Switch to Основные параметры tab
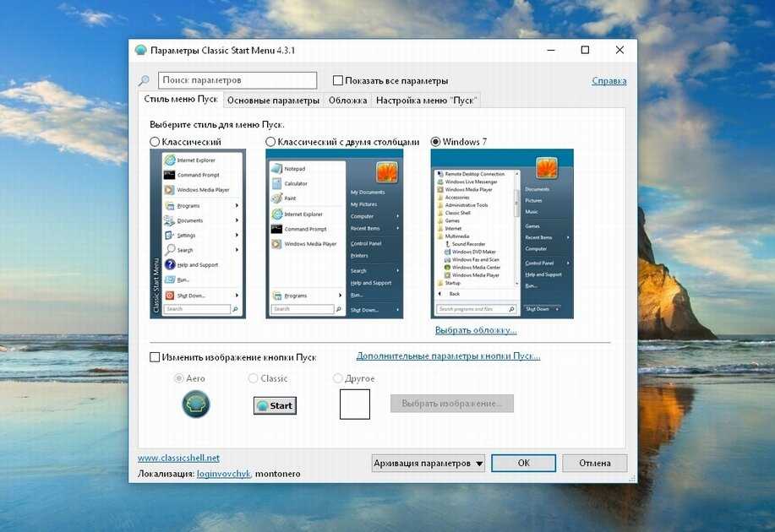 click(273, 100)
